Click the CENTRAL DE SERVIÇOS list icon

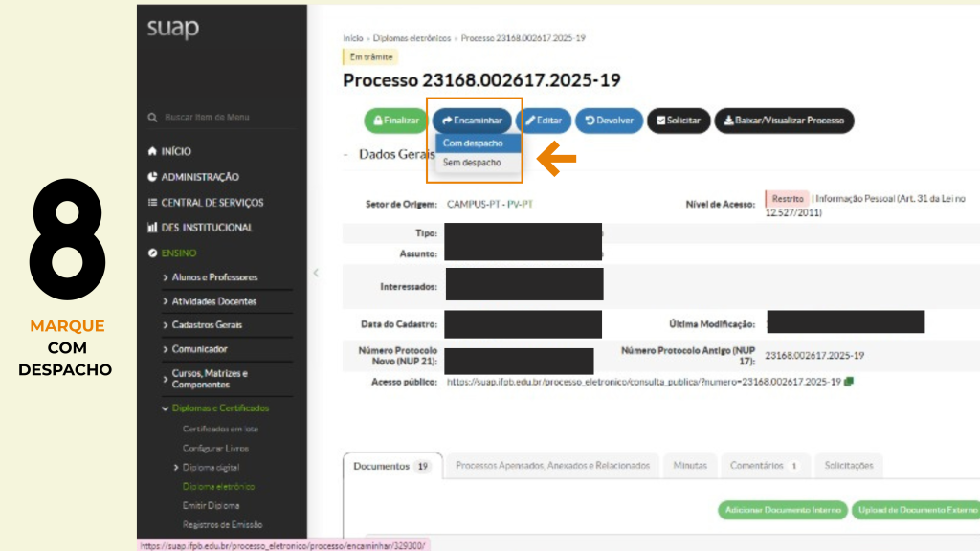152,203
